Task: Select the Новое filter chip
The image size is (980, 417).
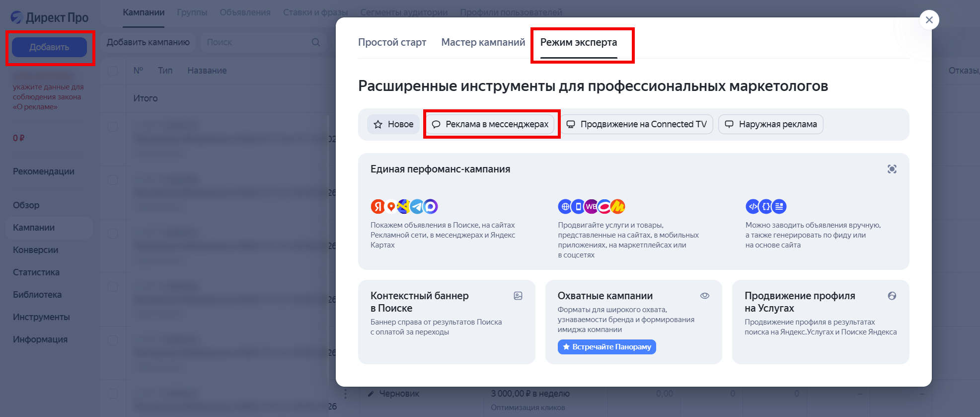Action: click(393, 124)
